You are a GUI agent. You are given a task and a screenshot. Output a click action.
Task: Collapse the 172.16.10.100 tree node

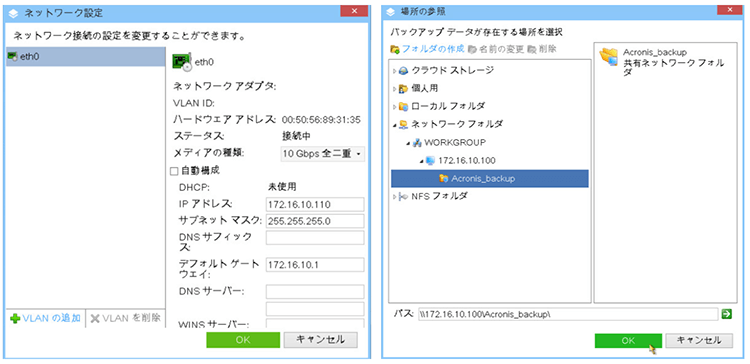421,161
